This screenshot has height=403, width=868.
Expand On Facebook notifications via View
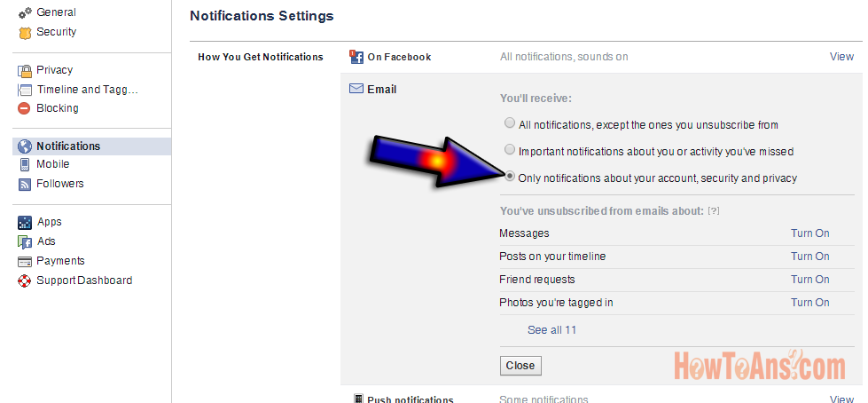(841, 57)
